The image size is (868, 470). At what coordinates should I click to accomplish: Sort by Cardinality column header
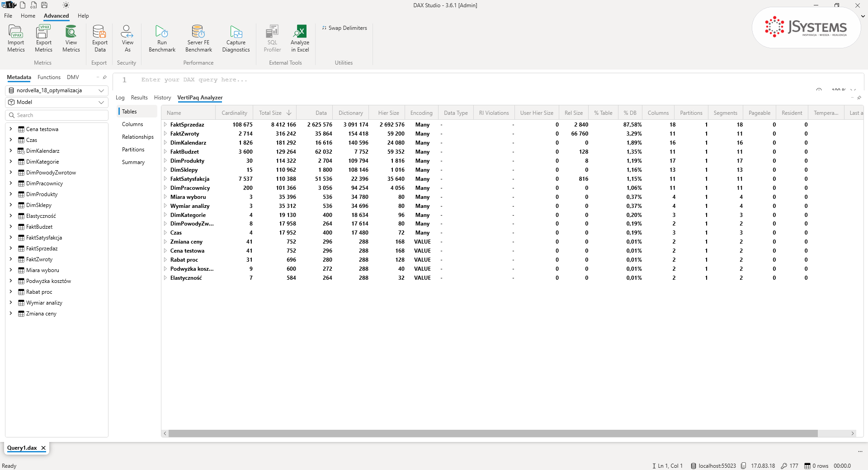[234, 113]
